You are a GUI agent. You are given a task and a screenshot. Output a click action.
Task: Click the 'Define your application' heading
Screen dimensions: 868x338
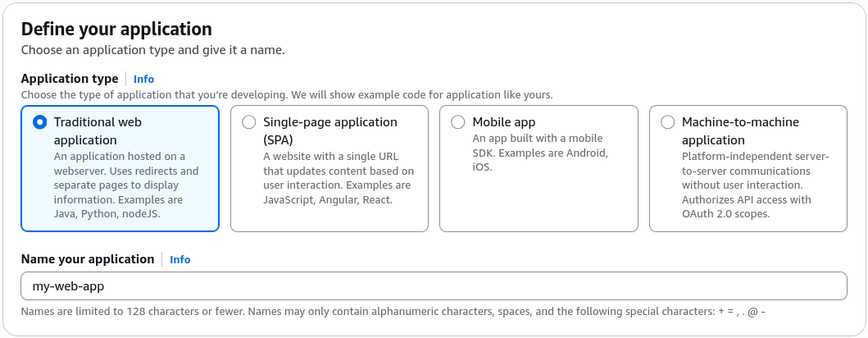[116, 29]
